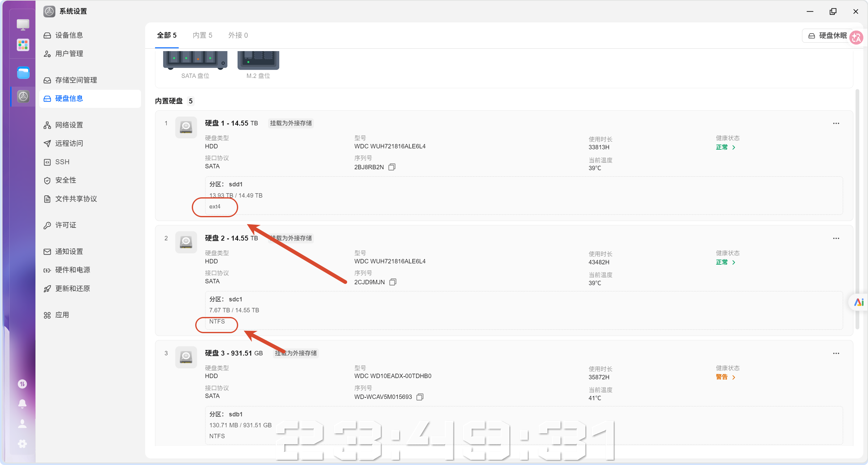The height and width of the screenshot is (465, 868).
Task: Click the 系统设置 app icon in title bar
Action: (x=49, y=11)
